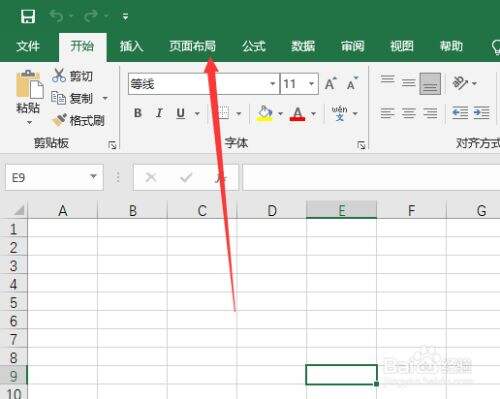Click the Save icon in quick access toolbar
Screen dimensions: 500x399
click(x=28, y=16)
